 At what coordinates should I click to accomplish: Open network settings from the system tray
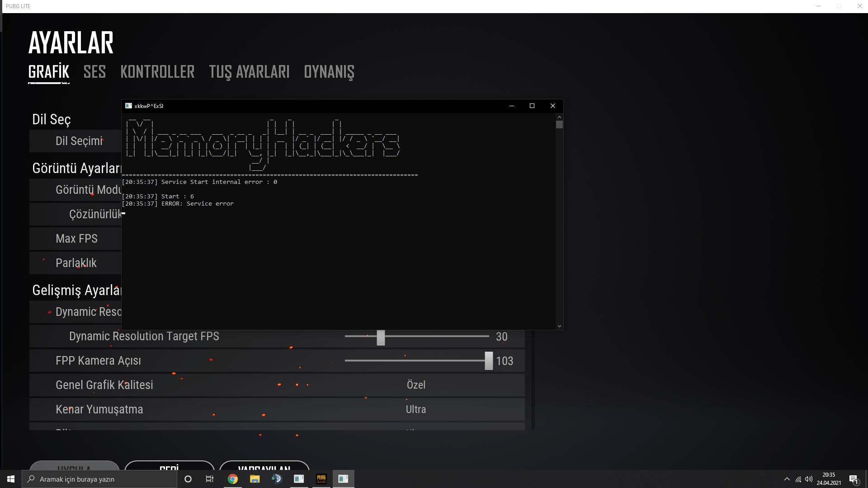tap(798, 479)
